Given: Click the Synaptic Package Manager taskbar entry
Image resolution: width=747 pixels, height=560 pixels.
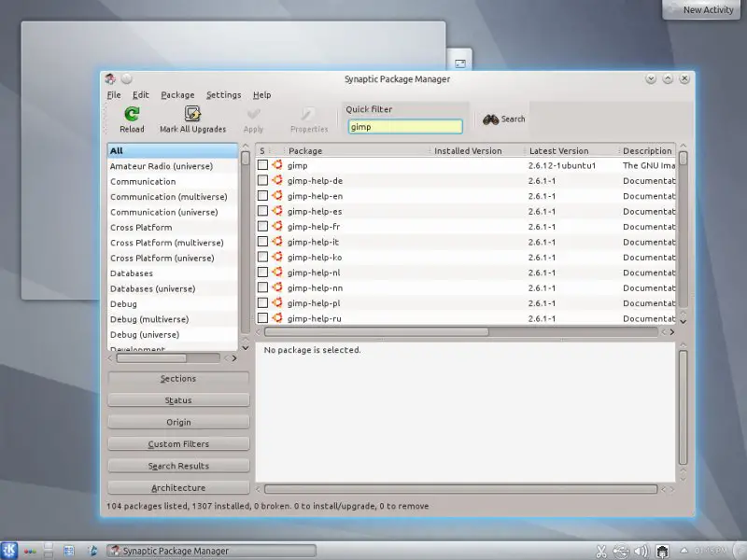Looking at the screenshot, I should pos(211,551).
